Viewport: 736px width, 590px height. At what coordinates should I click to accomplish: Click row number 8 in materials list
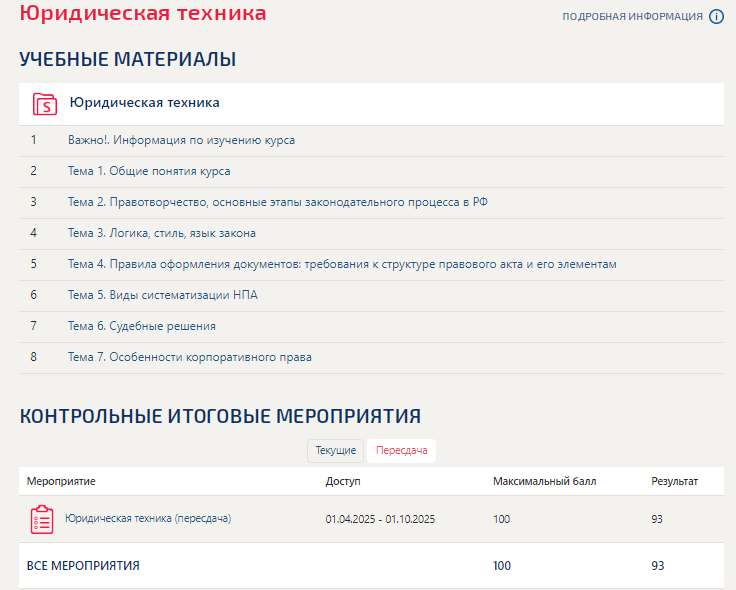[33, 357]
